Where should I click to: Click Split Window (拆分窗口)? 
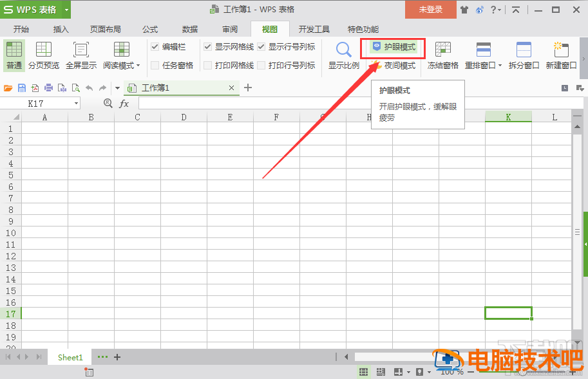pos(524,55)
